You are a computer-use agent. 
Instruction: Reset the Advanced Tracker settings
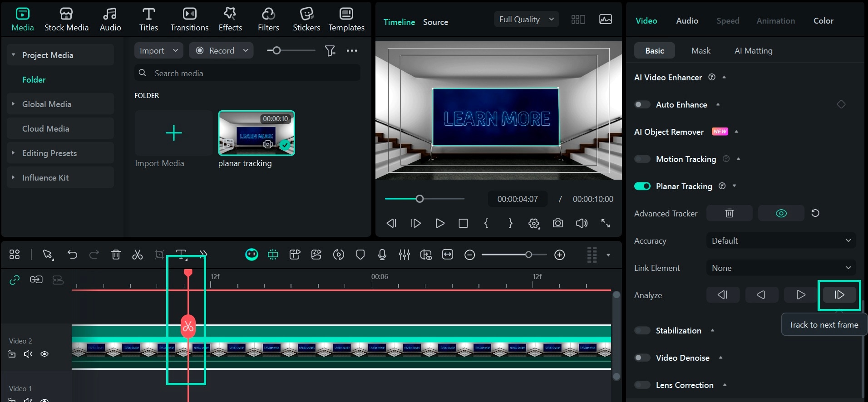pos(815,213)
